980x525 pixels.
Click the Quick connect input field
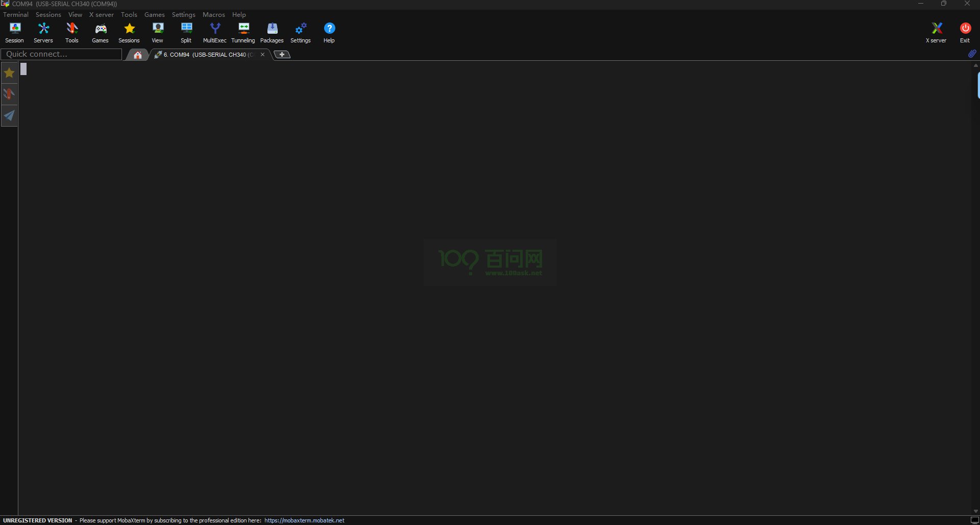click(x=61, y=54)
